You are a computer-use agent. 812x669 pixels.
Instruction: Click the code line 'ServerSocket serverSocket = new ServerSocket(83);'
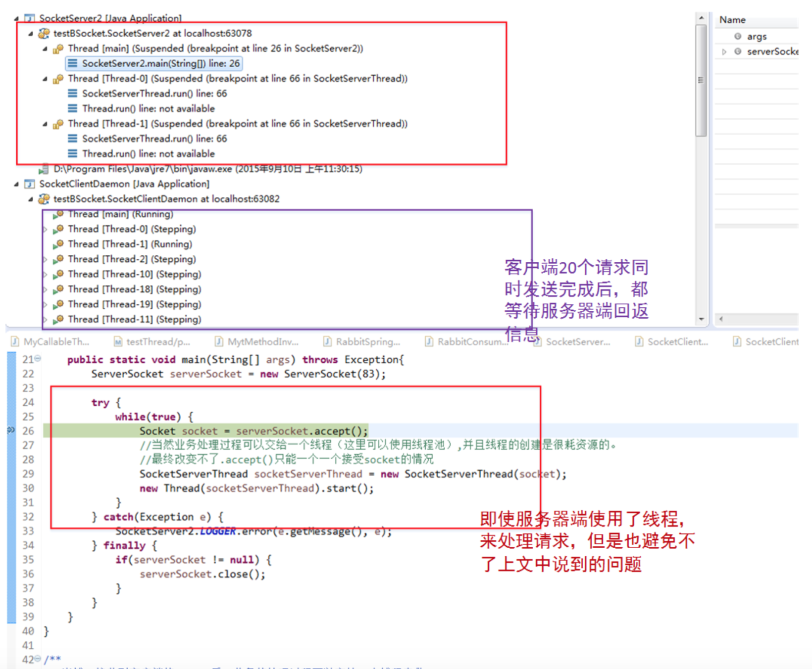(x=238, y=374)
